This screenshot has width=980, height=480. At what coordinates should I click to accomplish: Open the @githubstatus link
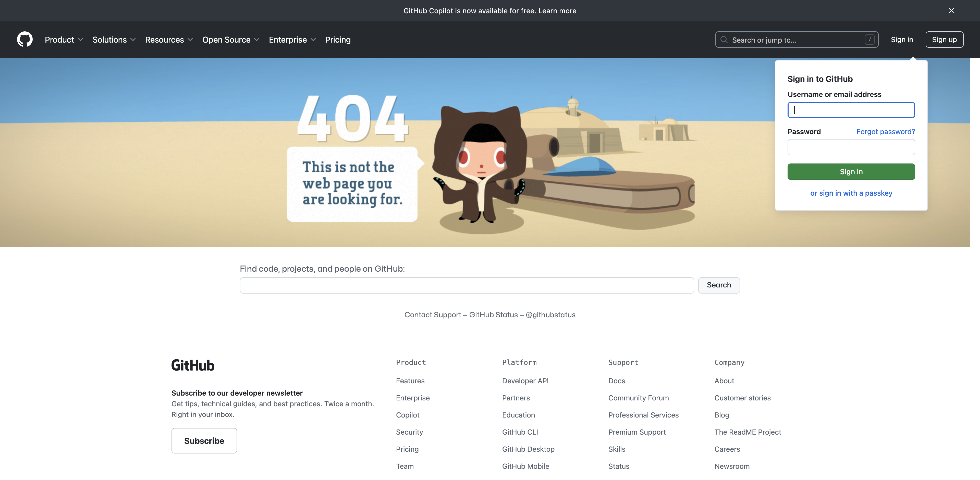coord(550,315)
